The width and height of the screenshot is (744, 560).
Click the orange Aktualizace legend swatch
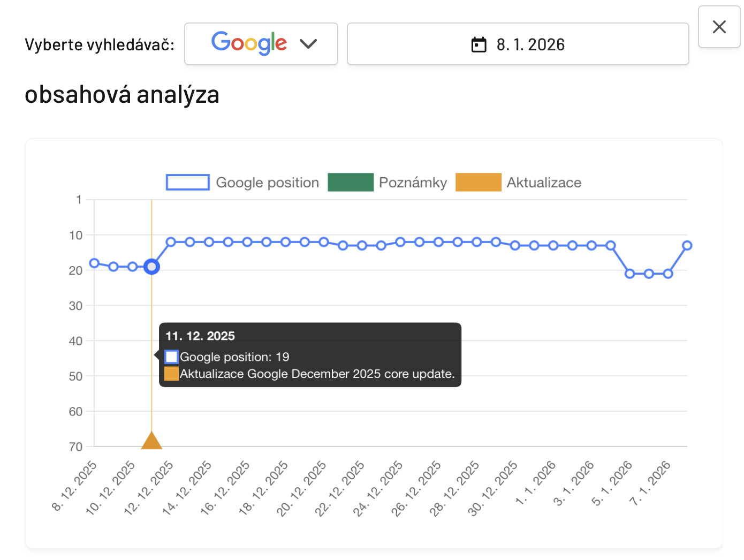[x=479, y=182]
